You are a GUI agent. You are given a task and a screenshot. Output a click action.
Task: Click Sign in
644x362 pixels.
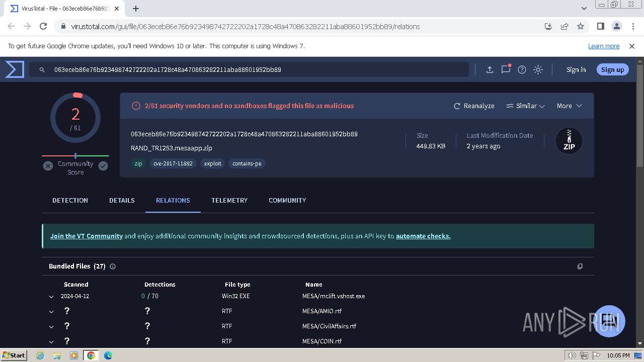tap(576, 70)
